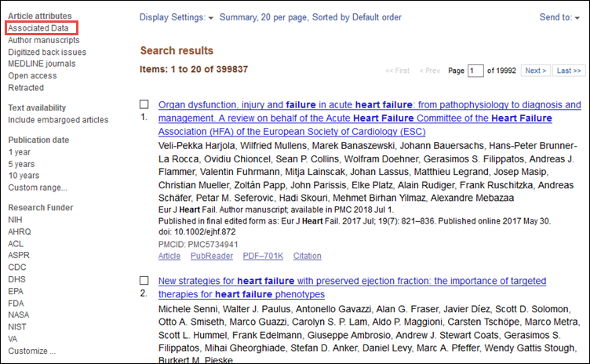Open the New strategies for heart failure article
This screenshot has width=590, height=364.
pos(352,288)
